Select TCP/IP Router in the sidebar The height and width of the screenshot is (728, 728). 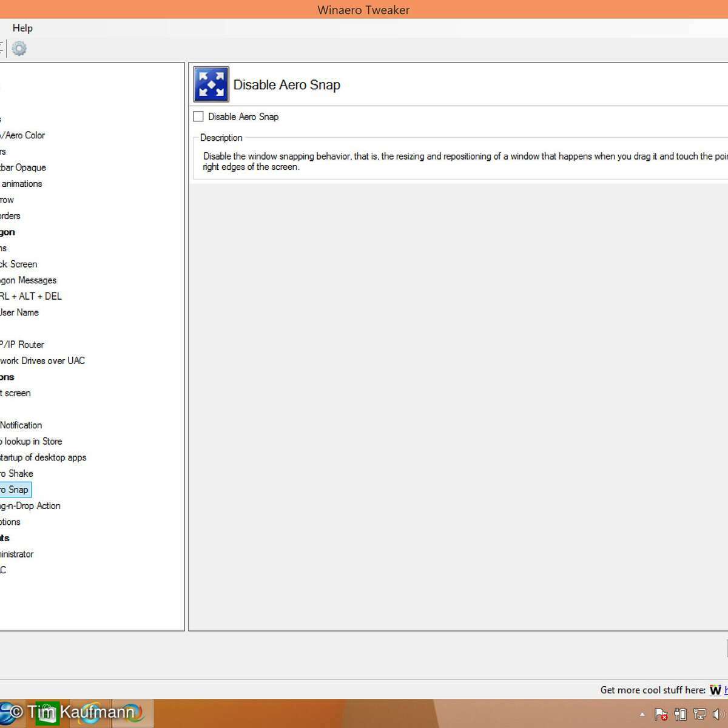(22, 345)
